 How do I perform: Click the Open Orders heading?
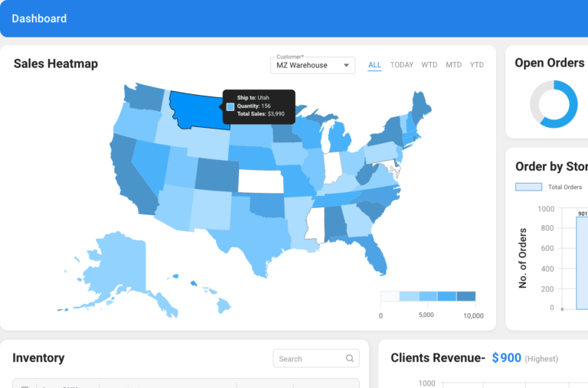[550, 63]
